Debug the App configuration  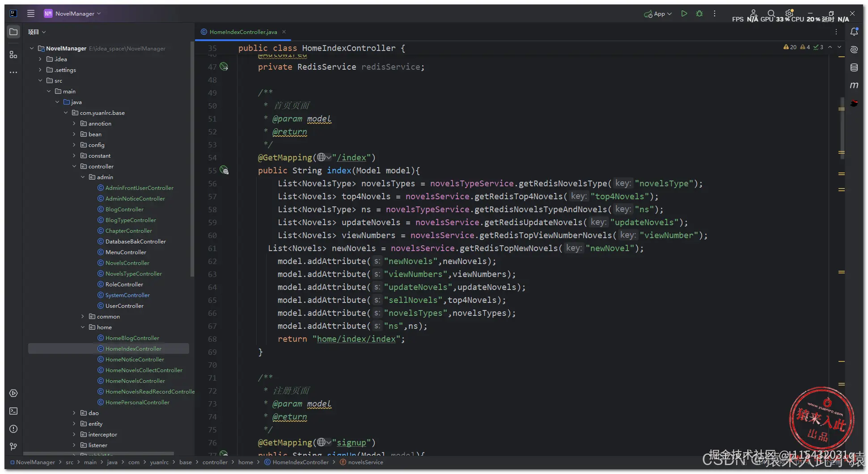click(x=699, y=13)
